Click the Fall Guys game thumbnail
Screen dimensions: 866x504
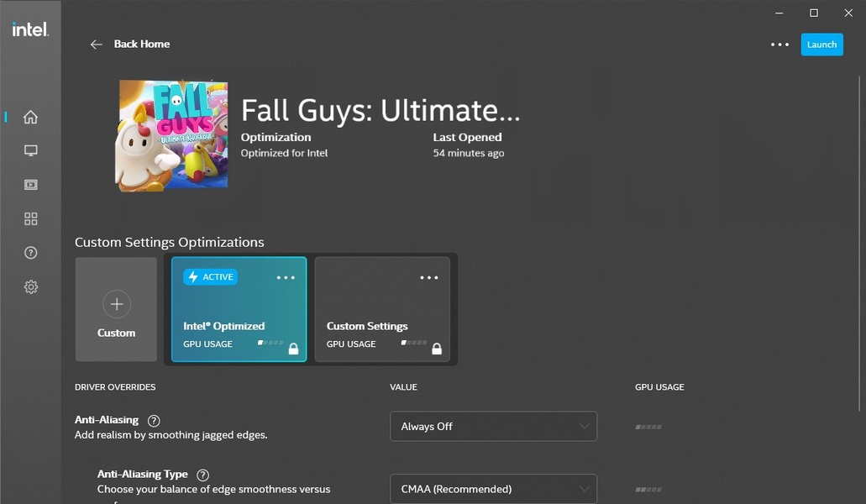pos(171,135)
